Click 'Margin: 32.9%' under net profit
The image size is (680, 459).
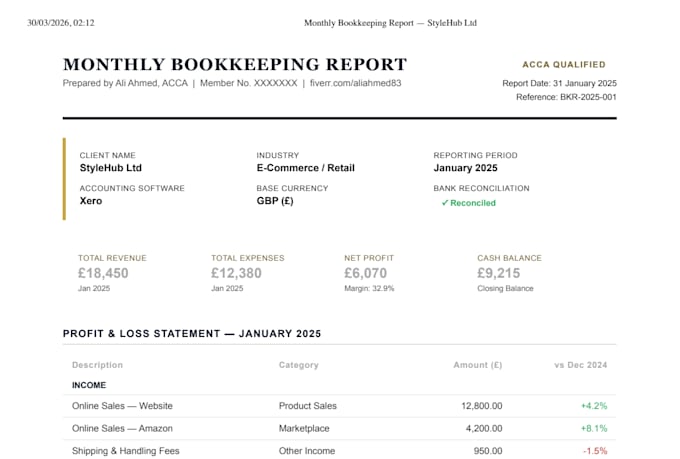[369, 289]
